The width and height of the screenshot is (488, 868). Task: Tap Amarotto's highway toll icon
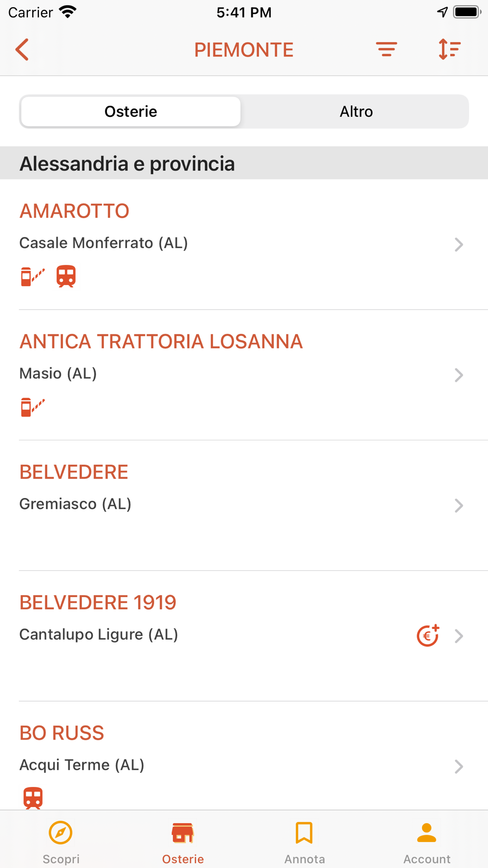click(33, 276)
